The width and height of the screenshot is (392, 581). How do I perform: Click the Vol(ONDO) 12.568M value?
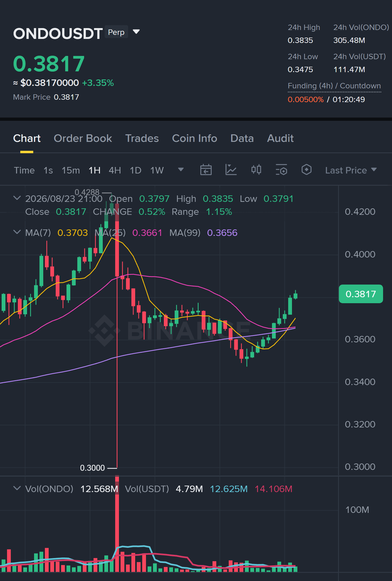pos(99,489)
